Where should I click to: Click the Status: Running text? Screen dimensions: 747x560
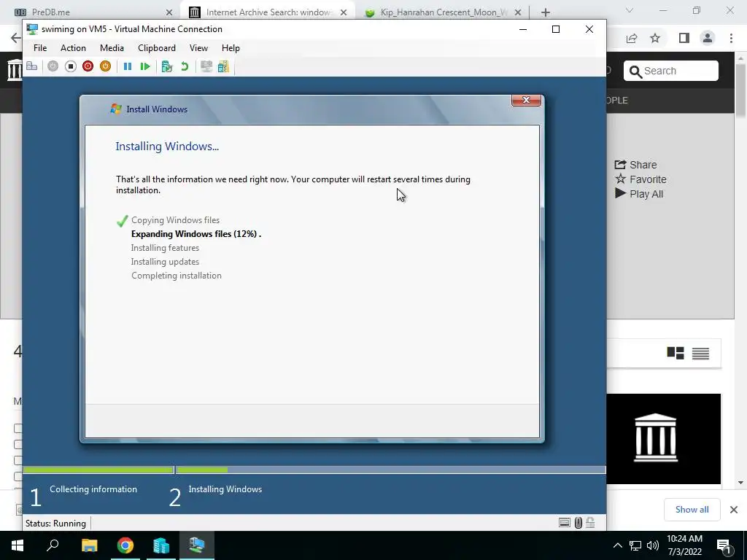click(x=55, y=524)
